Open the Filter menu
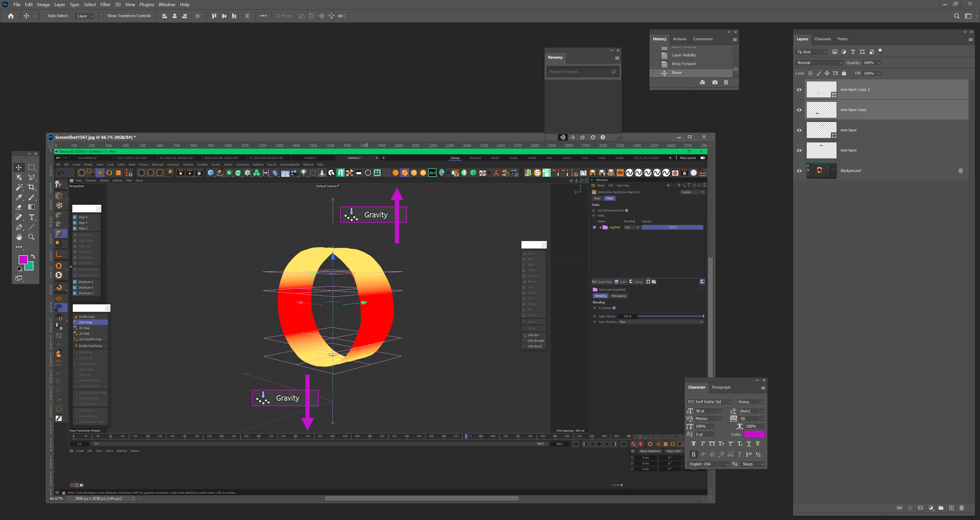 pyautogui.click(x=105, y=5)
